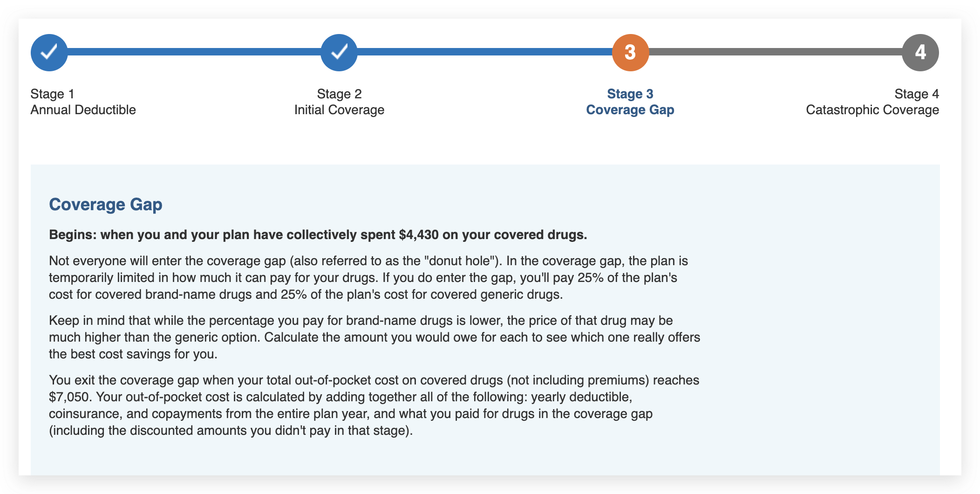Select the Stage 3 Coverage Gap label

coord(630,102)
